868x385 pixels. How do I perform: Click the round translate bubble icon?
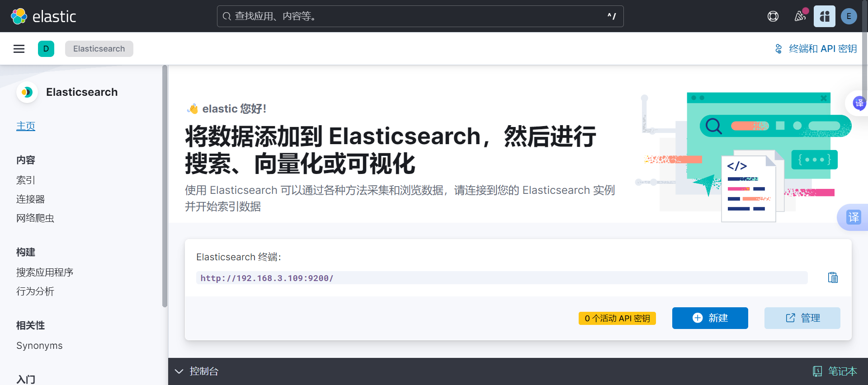click(x=859, y=103)
